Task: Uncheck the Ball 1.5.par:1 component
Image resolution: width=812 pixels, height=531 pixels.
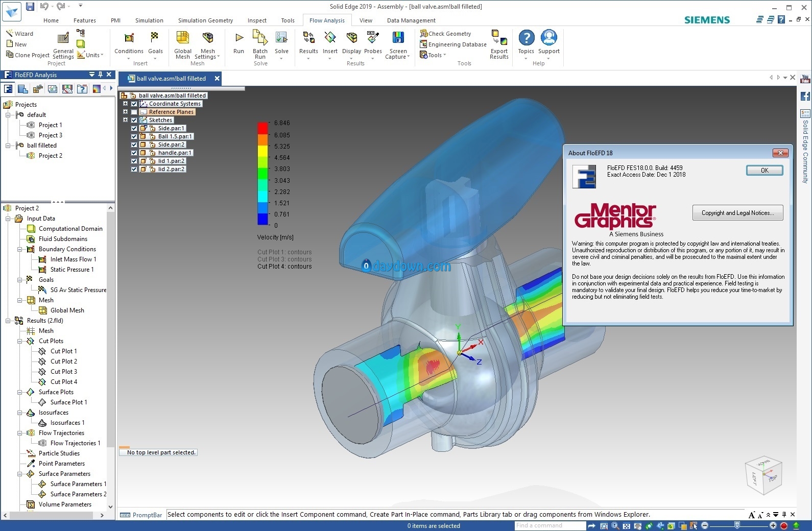Action: [134, 136]
